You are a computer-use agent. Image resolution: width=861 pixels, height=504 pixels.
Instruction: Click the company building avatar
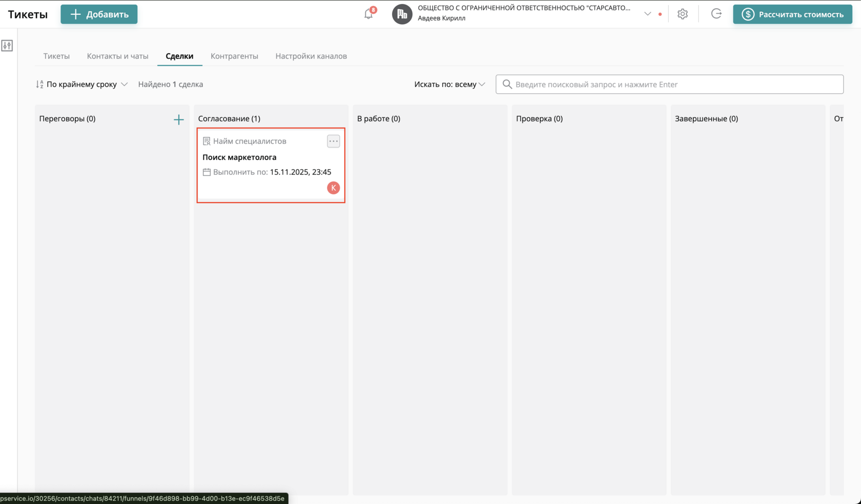pos(402,14)
